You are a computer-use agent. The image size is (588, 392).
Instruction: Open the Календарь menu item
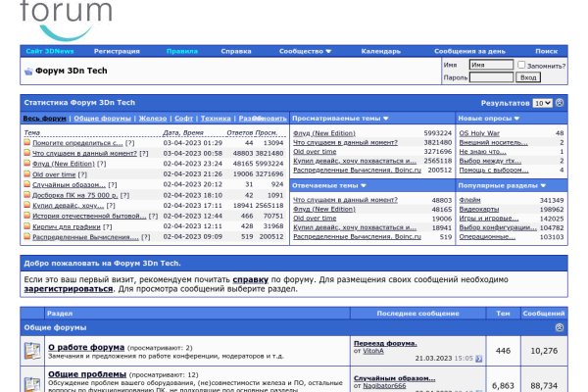[380, 51]
